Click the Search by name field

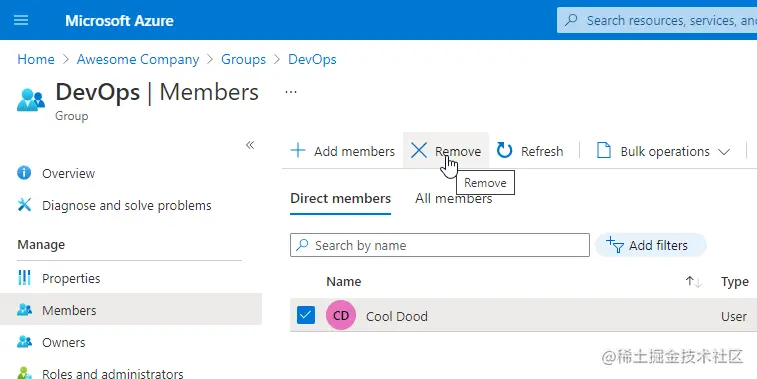point(440,245)
